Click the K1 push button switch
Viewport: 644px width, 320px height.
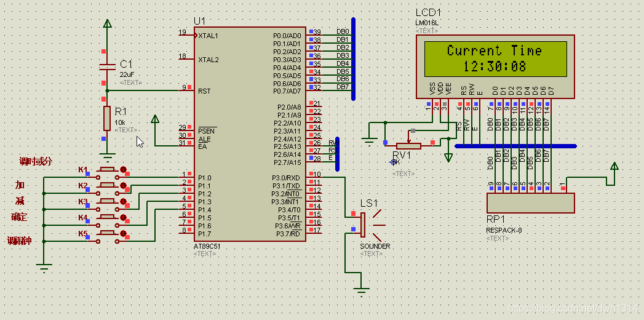pos(108,169)
